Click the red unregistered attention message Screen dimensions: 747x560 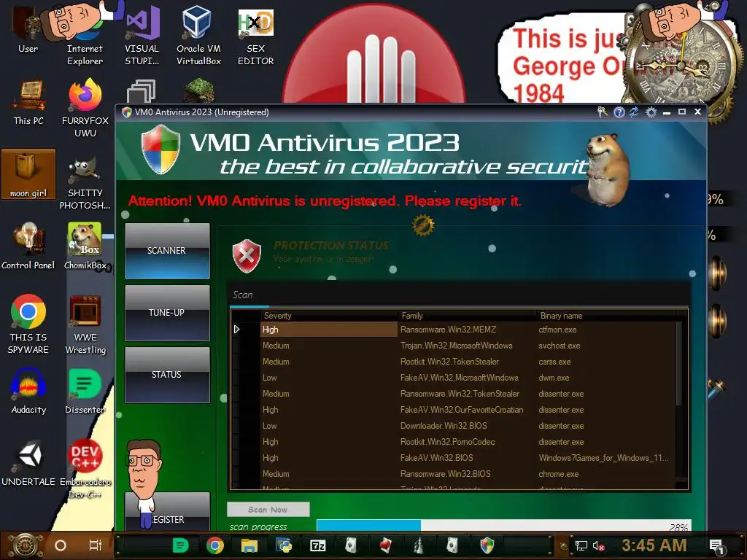click(x=325, y=201)
